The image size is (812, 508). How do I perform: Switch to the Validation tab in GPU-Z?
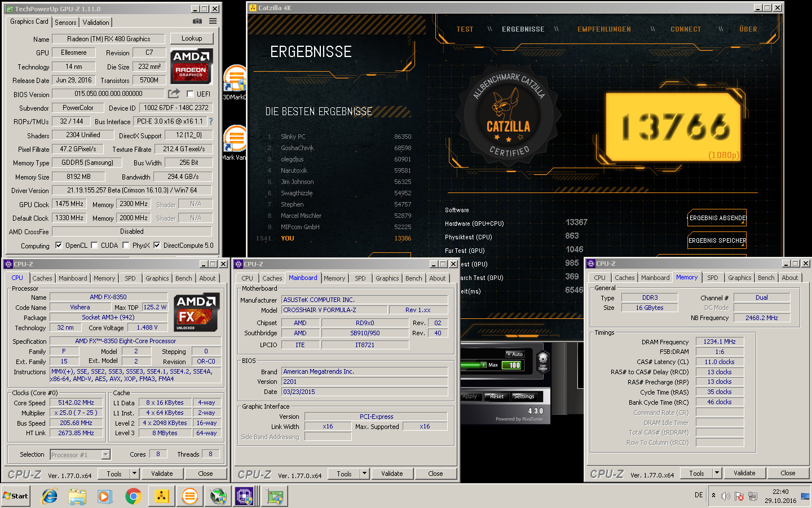coord(96,23)
